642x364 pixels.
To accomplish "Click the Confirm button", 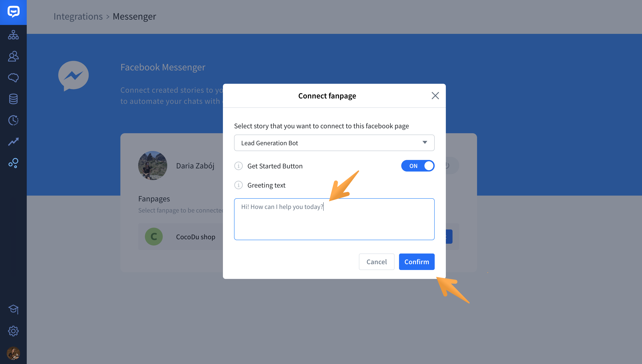I will pos(416,261).
